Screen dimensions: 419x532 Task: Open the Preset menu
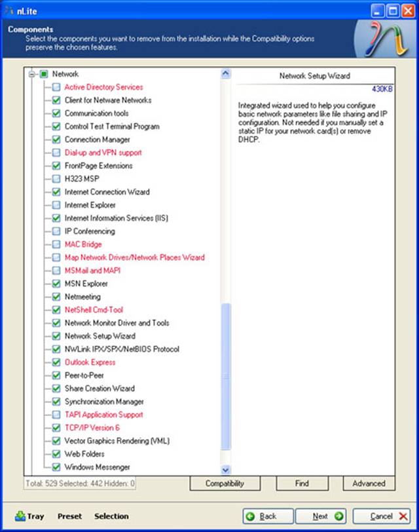[x=69, y=516]
